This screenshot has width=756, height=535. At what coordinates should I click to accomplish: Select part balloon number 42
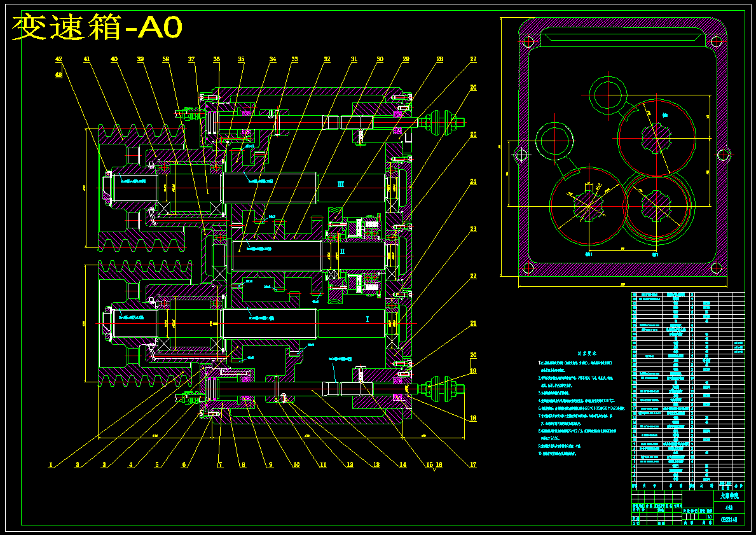(59, 59)
